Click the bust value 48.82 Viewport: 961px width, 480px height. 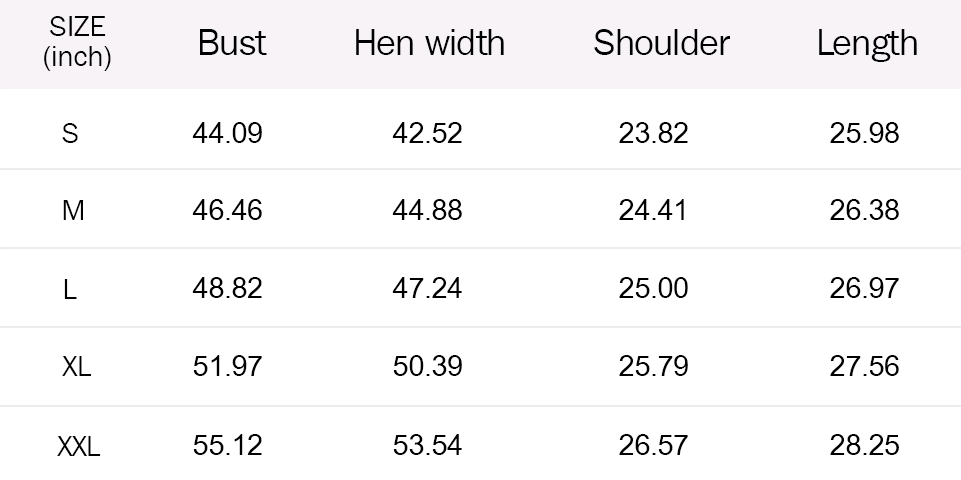pyautogui.click(x=227, y=289)
